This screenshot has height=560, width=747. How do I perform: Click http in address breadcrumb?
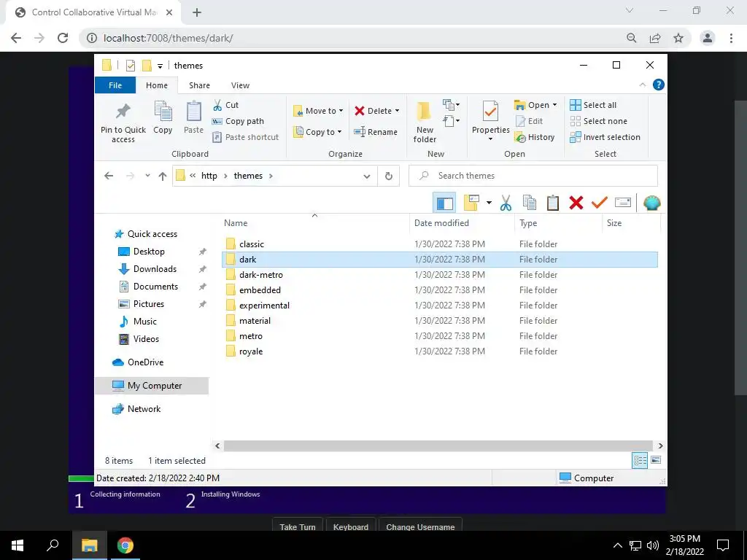coord(209,176)
